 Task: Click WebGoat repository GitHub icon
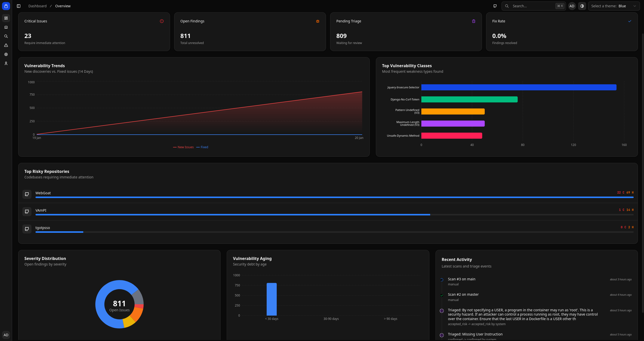pyautogui.click(x=27, y=194)
